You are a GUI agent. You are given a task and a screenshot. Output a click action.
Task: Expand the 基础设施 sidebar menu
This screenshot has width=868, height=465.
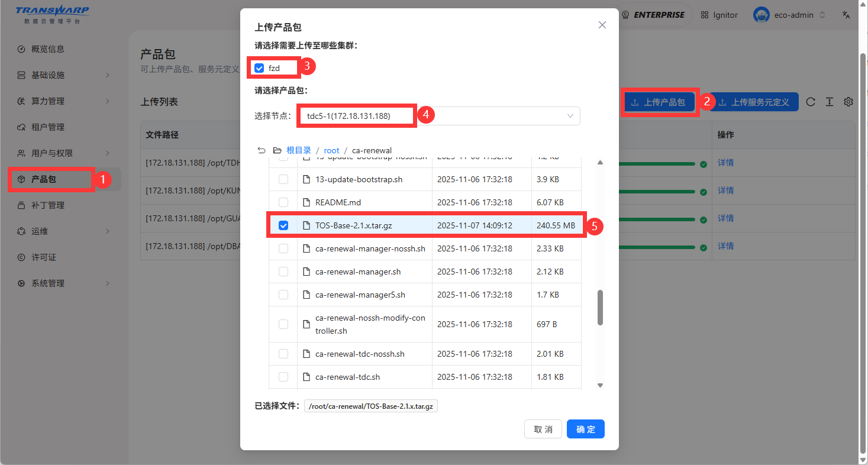[64, 75]
